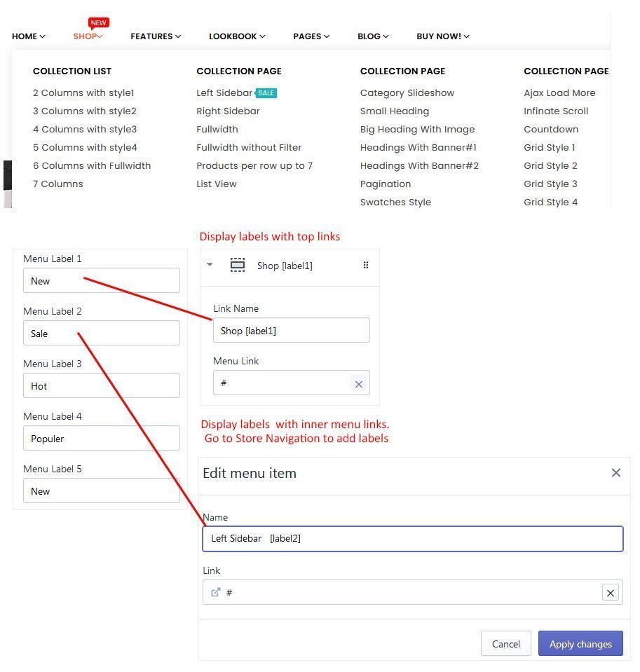This screenshot has width=640, height=672.
Task: Open the BUY NOW! dropdown menu
Action: point(443,36)
